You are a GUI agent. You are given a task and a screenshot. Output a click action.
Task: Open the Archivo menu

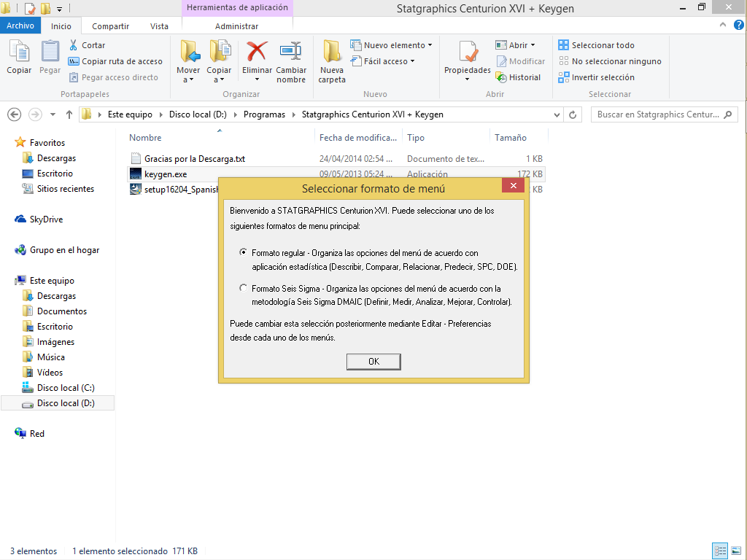click(x=20, y=26)
